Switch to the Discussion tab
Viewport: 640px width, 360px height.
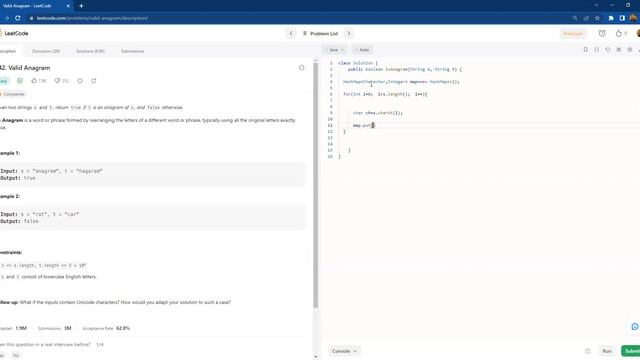point(46,51)
